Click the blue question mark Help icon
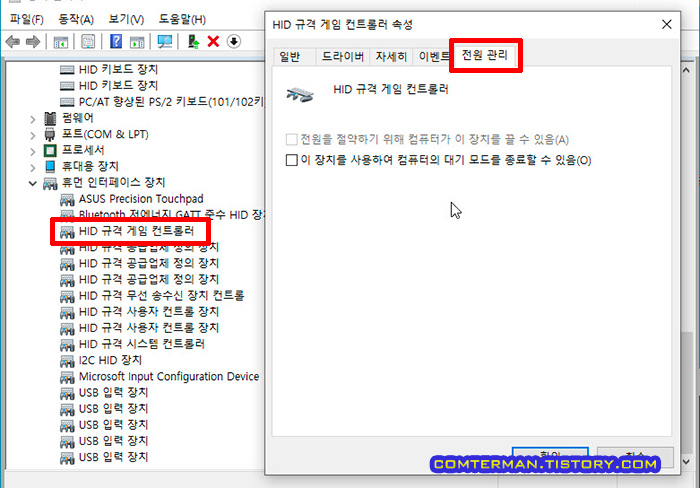This screenshot has width=700, height=488. coord(116,42)
